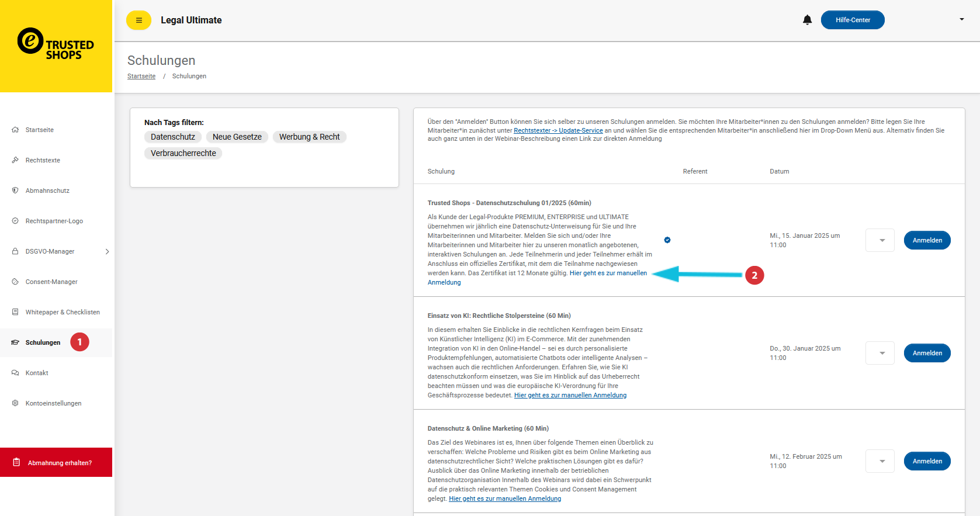The image size is (980, 516).
Task: Click the Schulungen graduation cap icon
Action: point(15,342)
